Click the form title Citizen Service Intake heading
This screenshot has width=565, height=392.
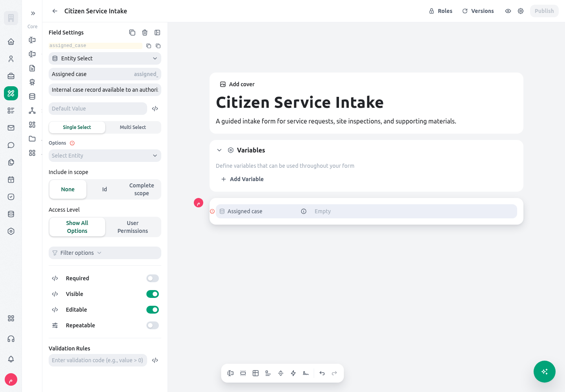300,102
